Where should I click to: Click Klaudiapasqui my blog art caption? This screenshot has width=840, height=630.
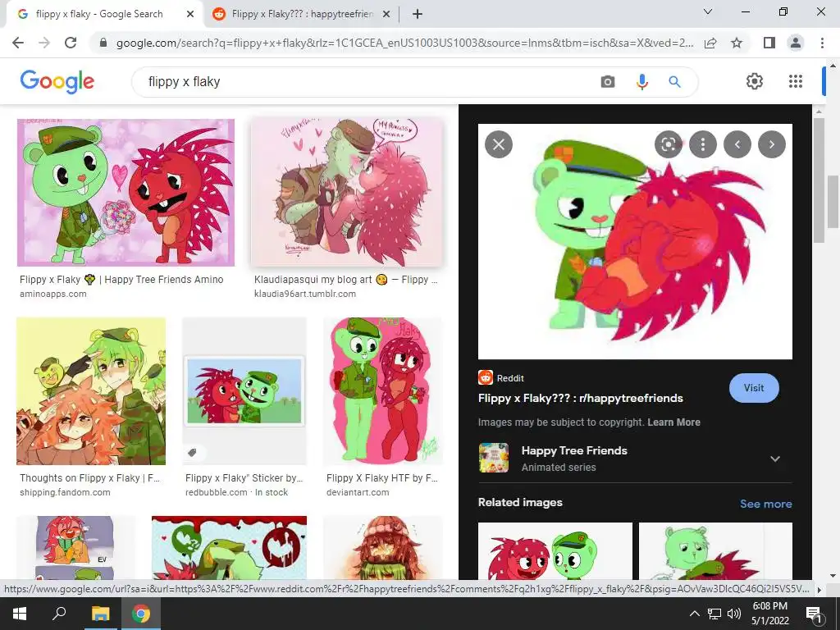coord(345,279)
